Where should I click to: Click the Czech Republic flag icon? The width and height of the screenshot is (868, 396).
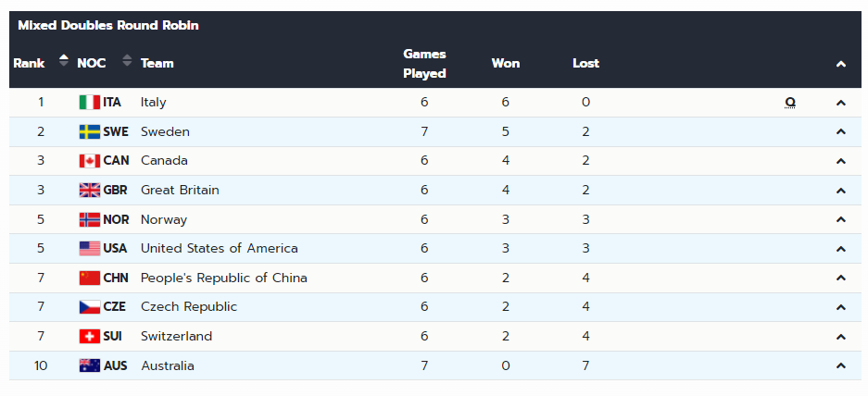(90, 307)
